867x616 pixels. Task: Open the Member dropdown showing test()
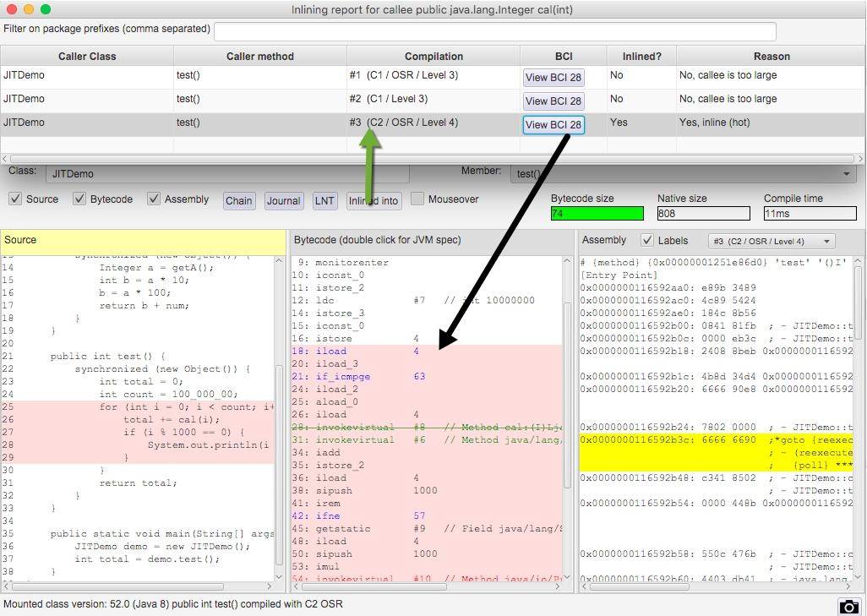point(683,174)
